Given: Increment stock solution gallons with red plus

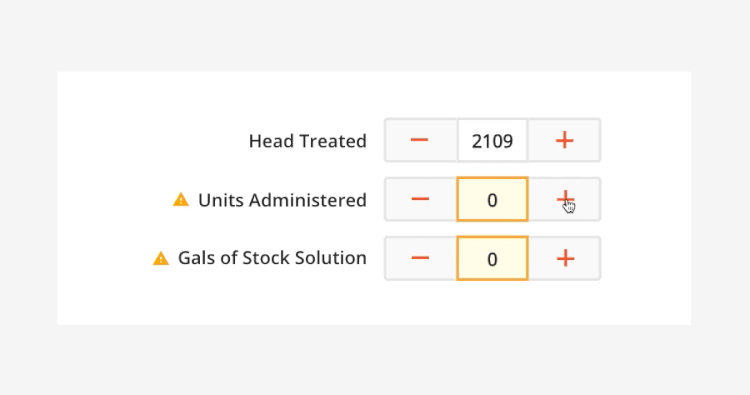Looking at the screenshot, I should (x=564, y=258).
